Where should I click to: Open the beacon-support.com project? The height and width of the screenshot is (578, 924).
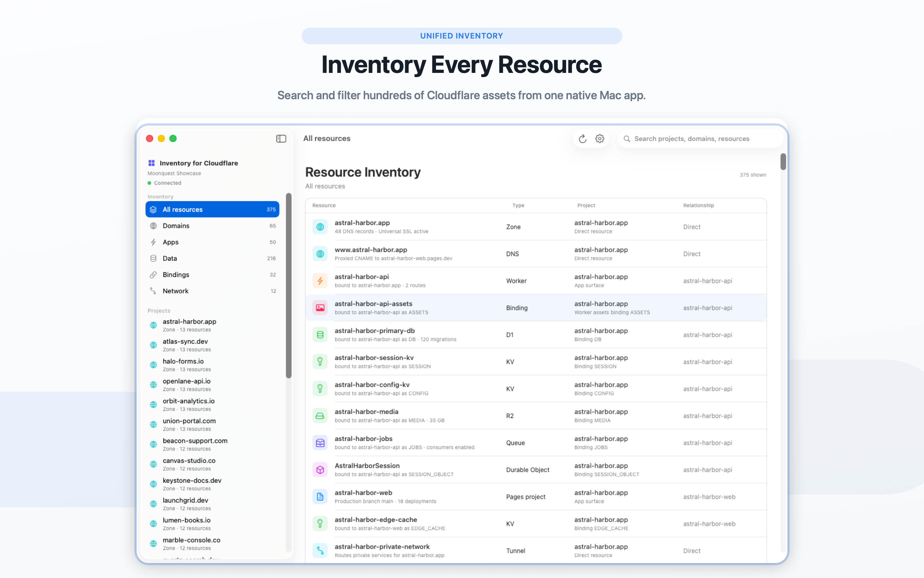(x=212, y=445)
